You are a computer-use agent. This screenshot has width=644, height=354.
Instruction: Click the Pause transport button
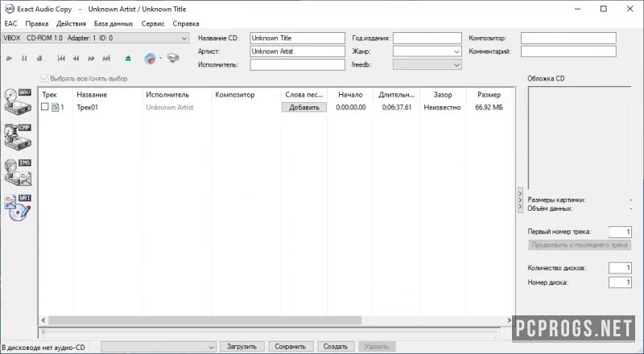pos(24,58)
